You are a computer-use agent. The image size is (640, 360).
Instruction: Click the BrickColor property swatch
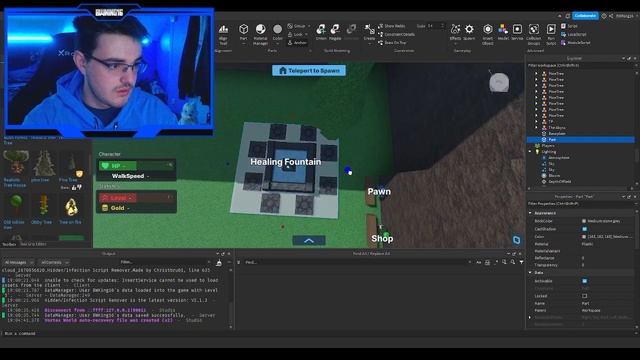(584, 221)
